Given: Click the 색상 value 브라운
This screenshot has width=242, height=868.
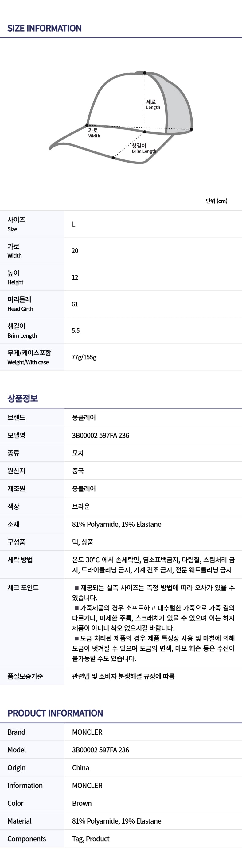Looking at the screenshot, I should (x=81, y=507).
